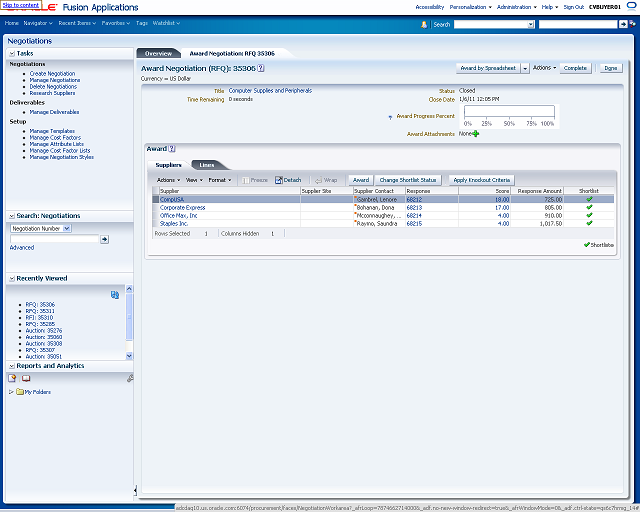Click create report icon in Reports and Analytics
This screenshot has width=640, height=512.
[x=12, y=378]
